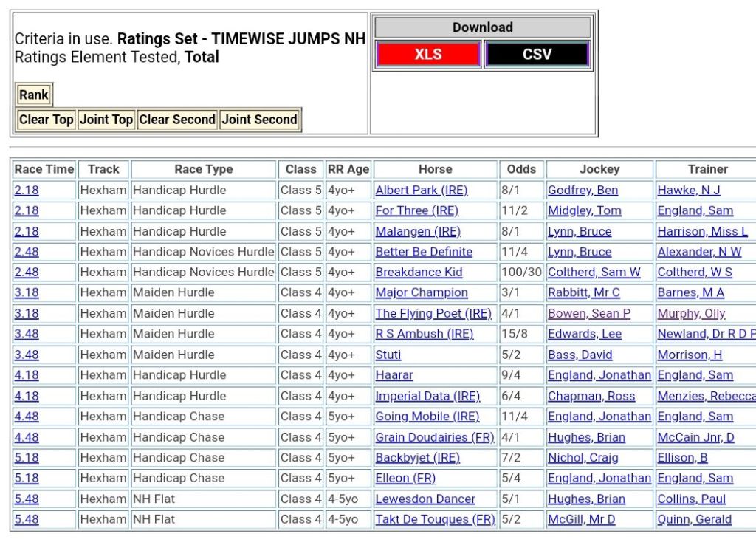Choose the Joint Top filter

(106, 120)
